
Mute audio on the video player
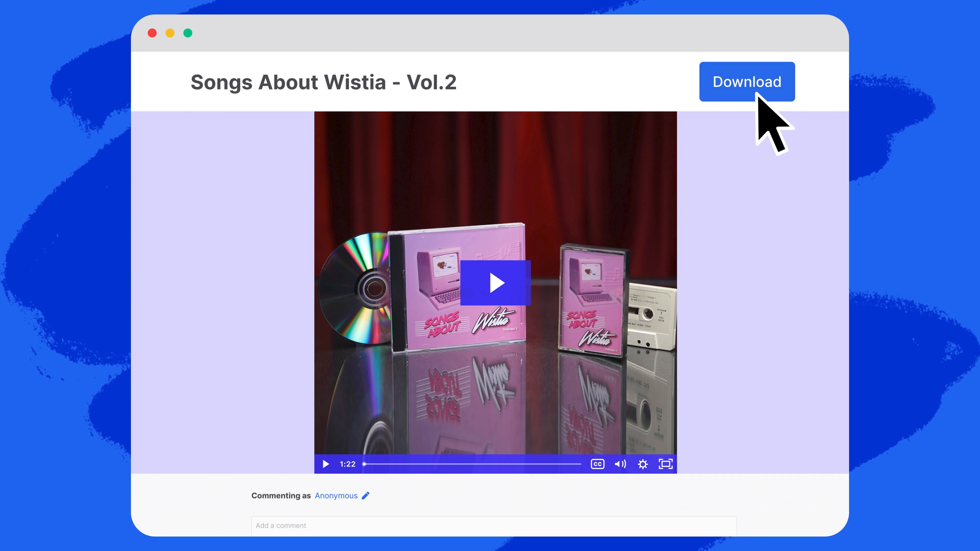(620, 464)
